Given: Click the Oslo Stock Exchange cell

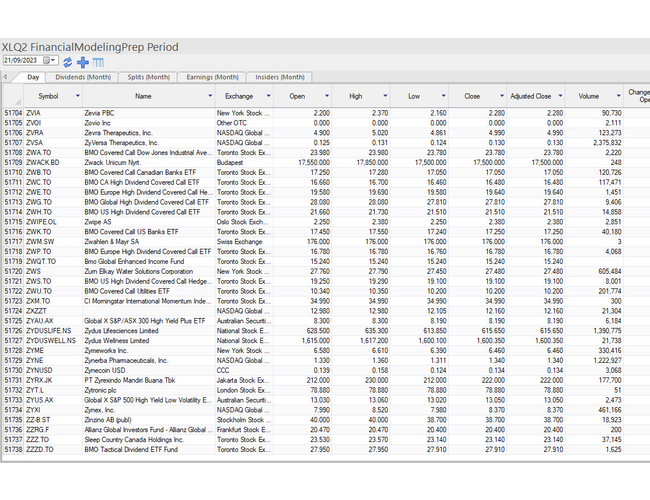Looking at the screenshot, I should pos(244,222).
